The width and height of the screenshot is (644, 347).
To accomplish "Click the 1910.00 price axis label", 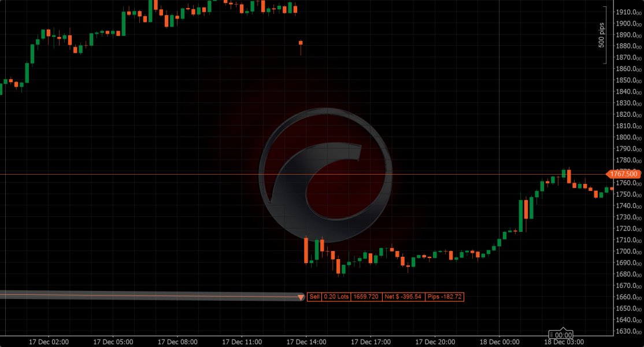I will coord(628,12).
